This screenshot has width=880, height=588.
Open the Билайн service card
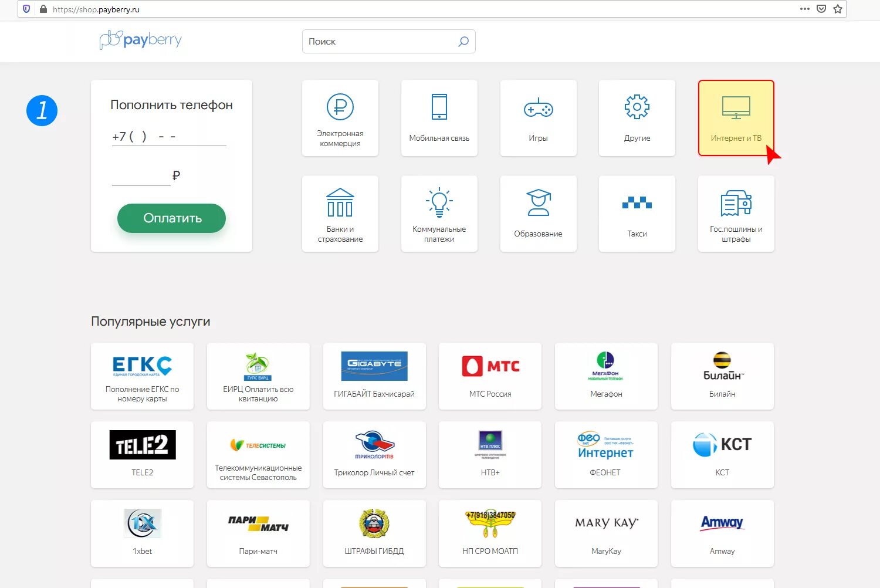(722, 376)
